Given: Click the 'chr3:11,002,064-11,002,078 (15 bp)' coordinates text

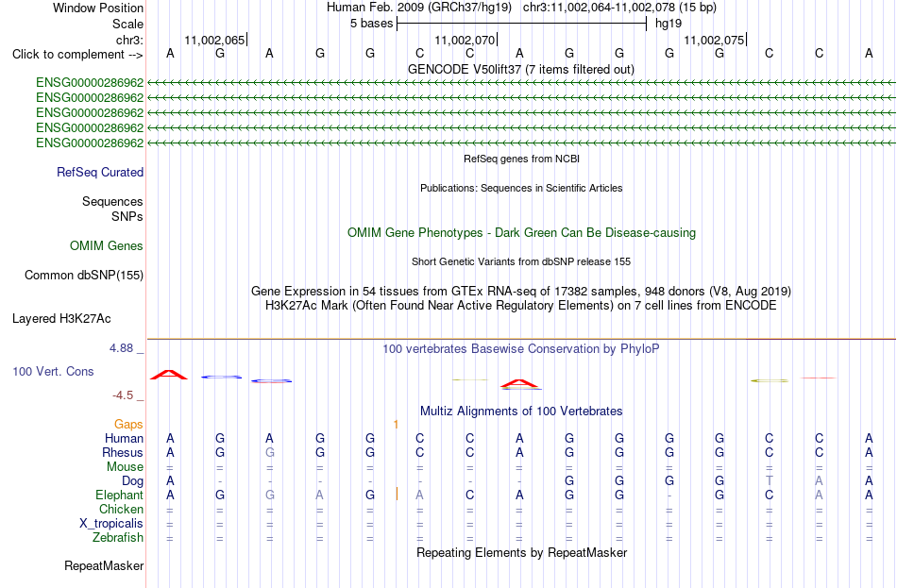Looking at the screenshot, I should tap(619, 8).
